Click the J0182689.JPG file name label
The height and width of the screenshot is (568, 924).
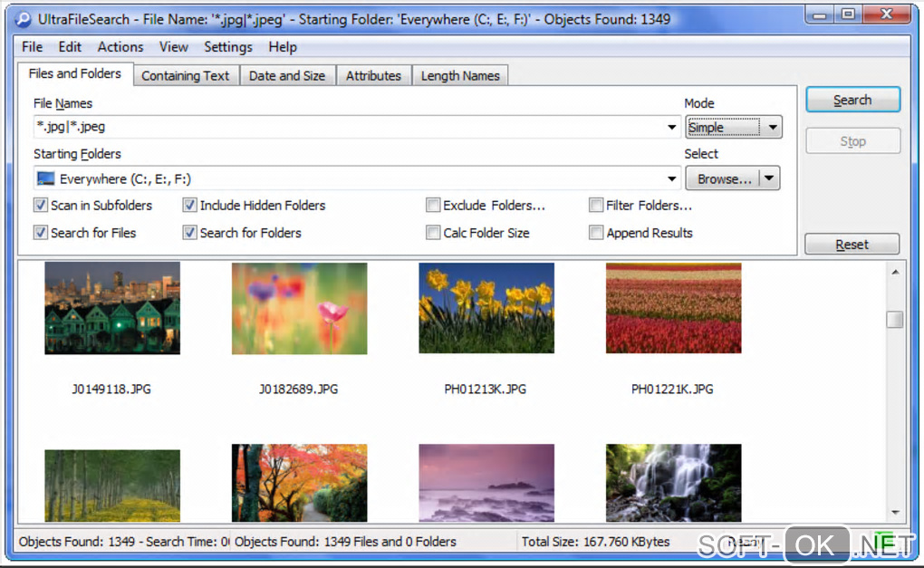(299, 389)
